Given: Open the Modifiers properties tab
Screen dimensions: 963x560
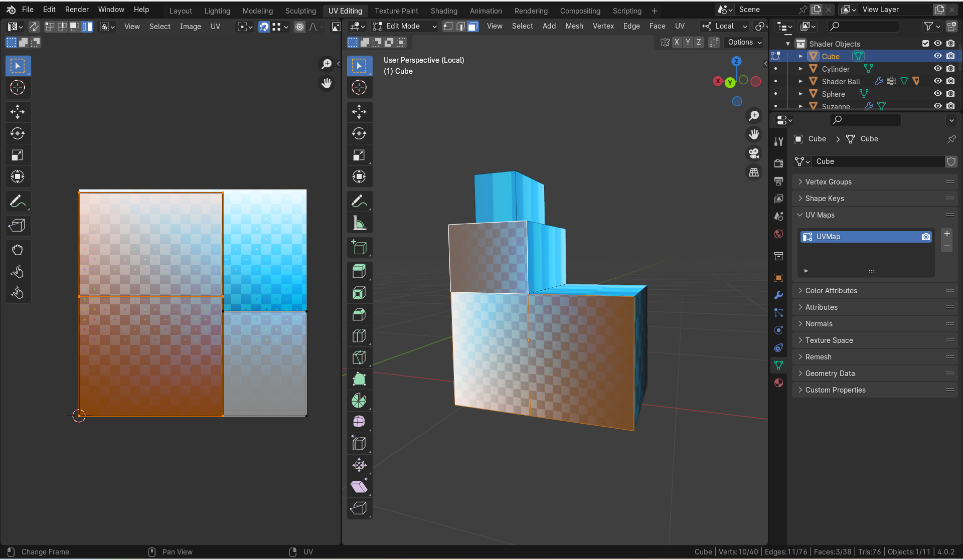Looking at the screenshot, I should coord(778,295).
